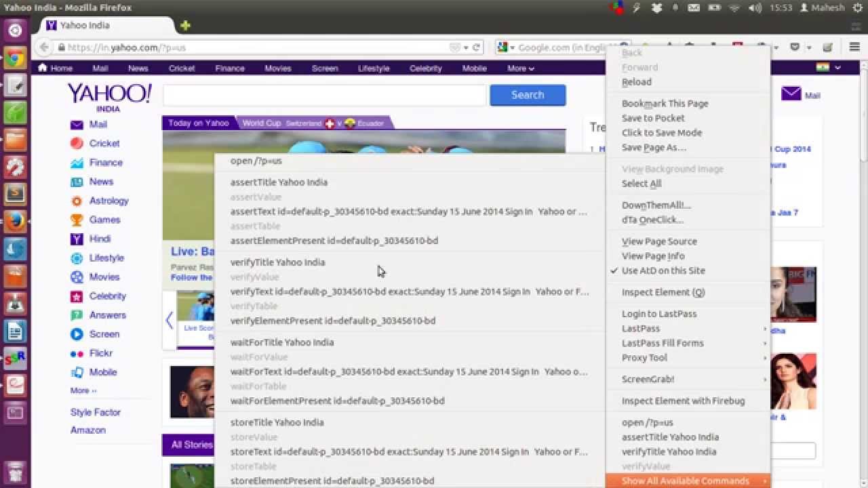Select 'waitForTitle Yahoo India' command

[x=410, y=342]
